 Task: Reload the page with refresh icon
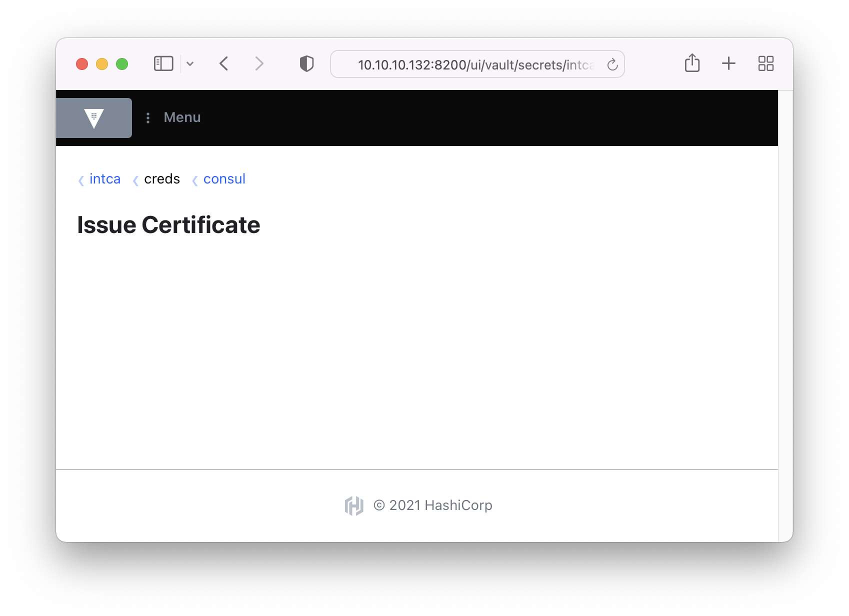[612, 64]
